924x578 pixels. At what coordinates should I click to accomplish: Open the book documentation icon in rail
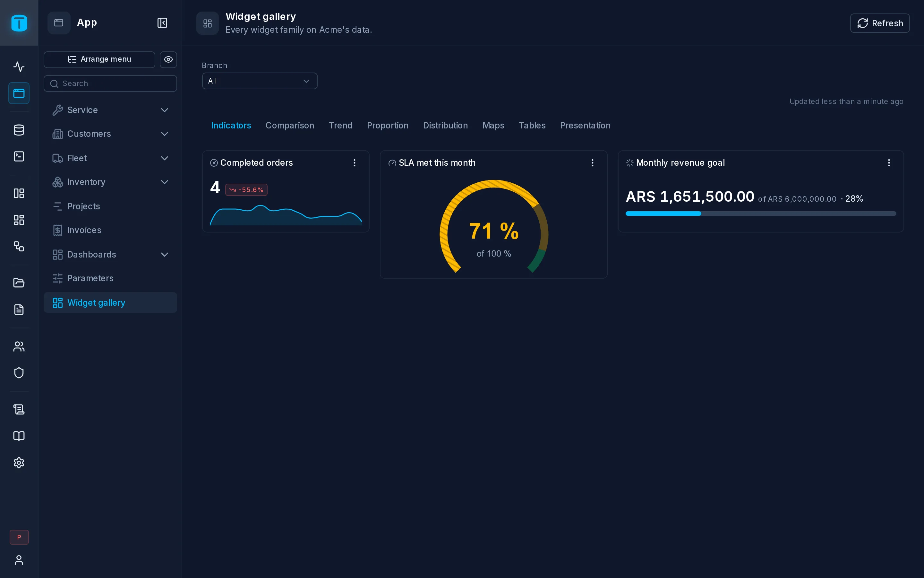click(x=19, y=436)
